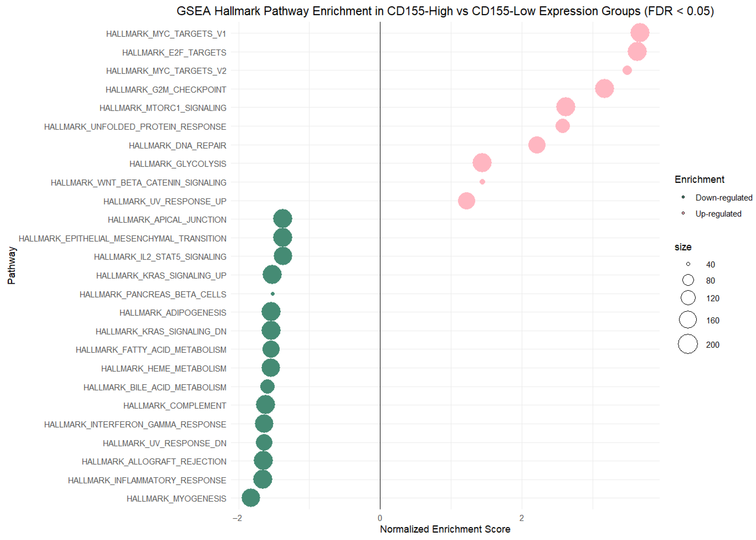
Task: Click the HALLMARK_MYC_TARGETS_V2 small bubble
Action: [627, 70]
